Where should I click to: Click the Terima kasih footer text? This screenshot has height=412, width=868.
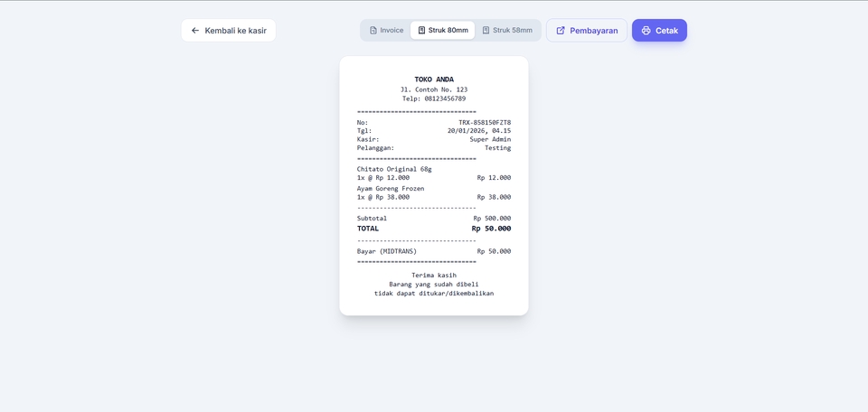[434, 275]
